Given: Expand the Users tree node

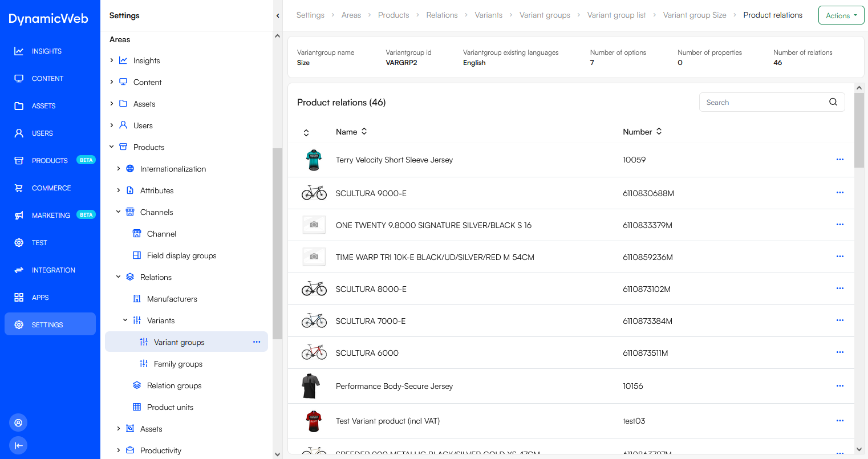Looking at the screenshot, I should coord(112,125).
